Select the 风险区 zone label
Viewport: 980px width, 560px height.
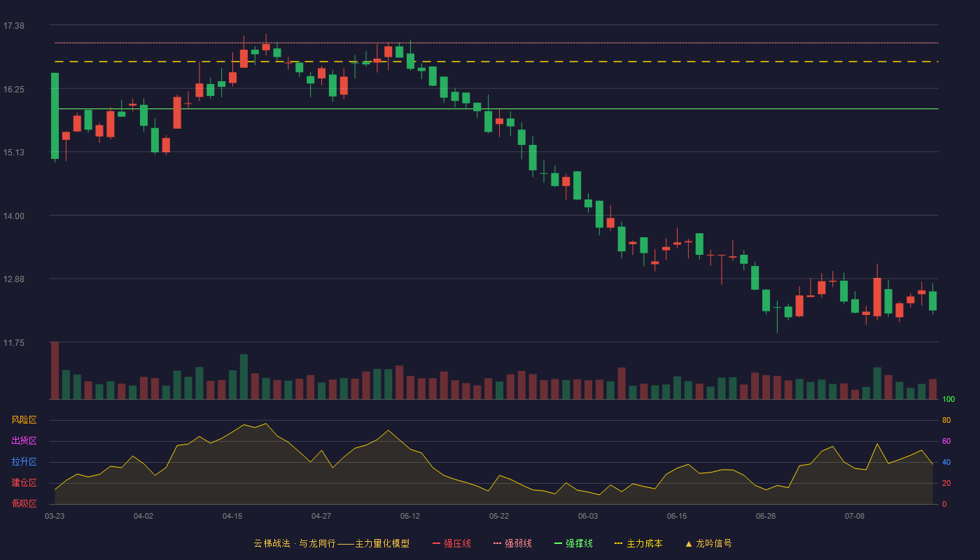[24, 420]
